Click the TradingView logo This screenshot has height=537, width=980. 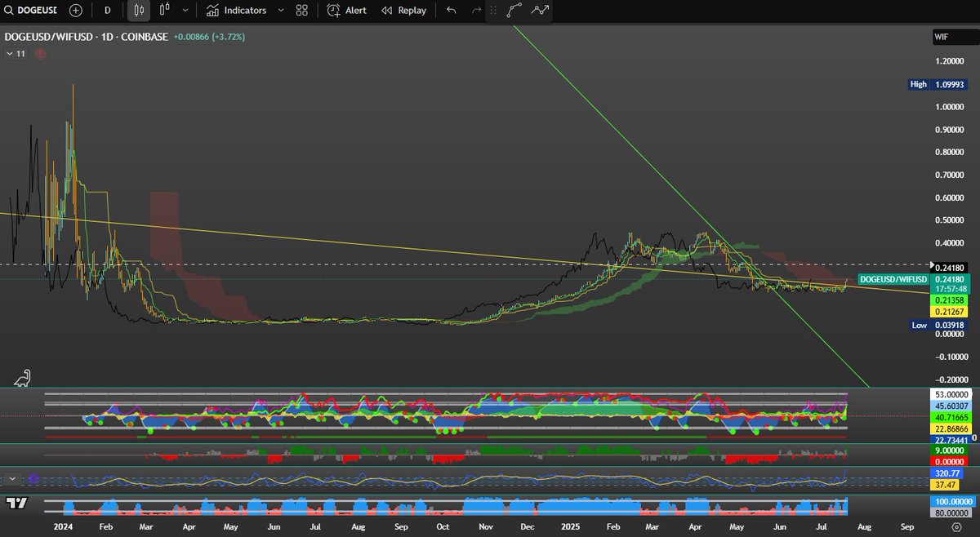17,504
